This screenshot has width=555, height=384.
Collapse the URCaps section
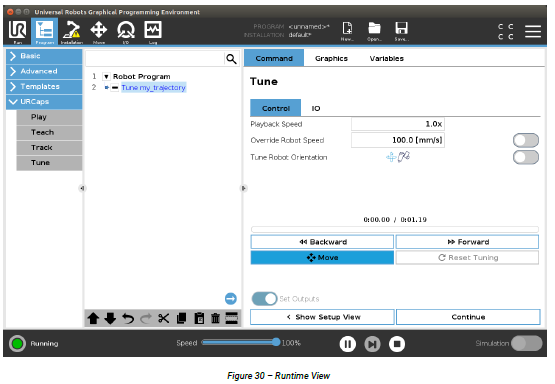tap(44, 102)
